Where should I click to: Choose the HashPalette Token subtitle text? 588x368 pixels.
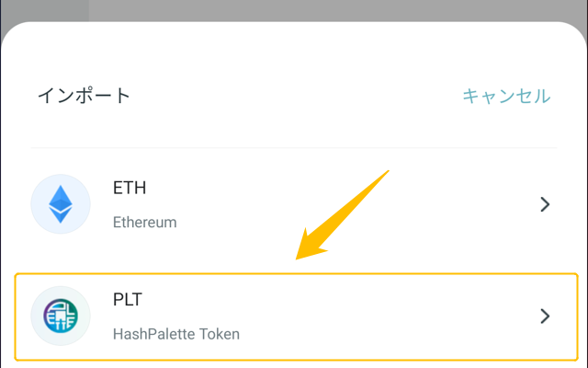pos(176,334)
